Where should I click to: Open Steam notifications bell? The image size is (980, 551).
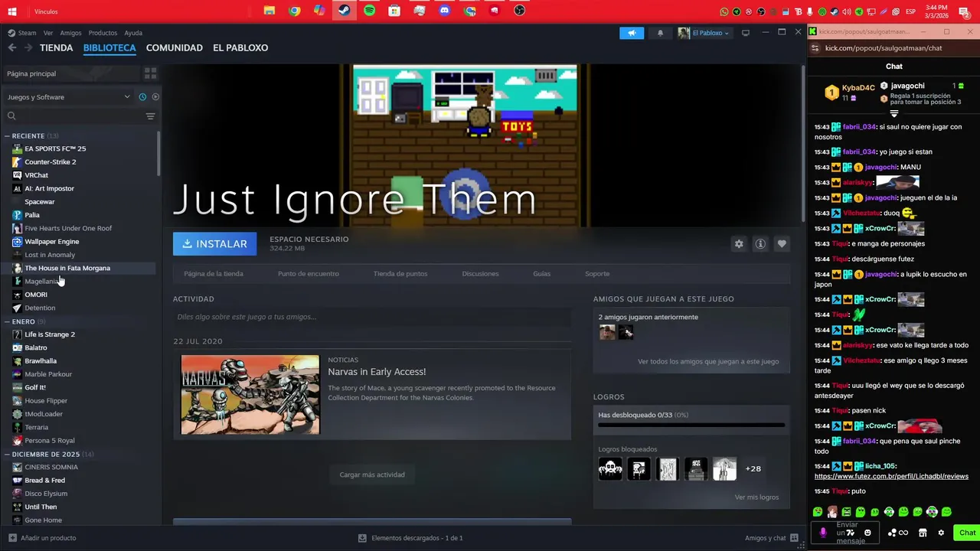(x=660, y=33)
